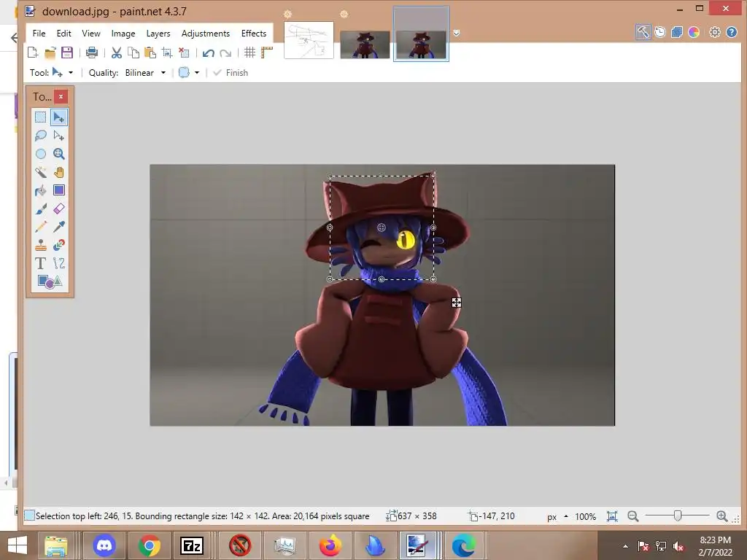
Task: Redo the action
Action: (x=225, y=52)
